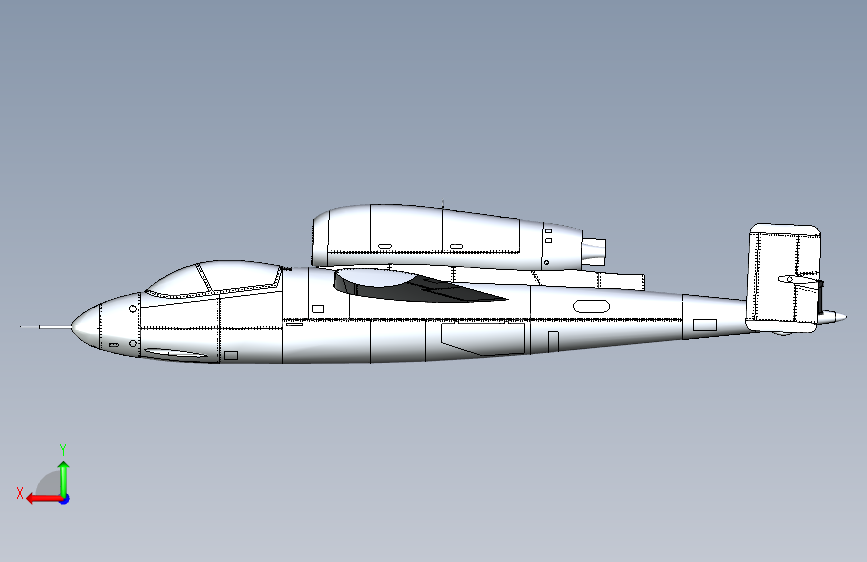Click the green Y axis arrow of the triad
The image size is (867, 562).
point(64,478)
